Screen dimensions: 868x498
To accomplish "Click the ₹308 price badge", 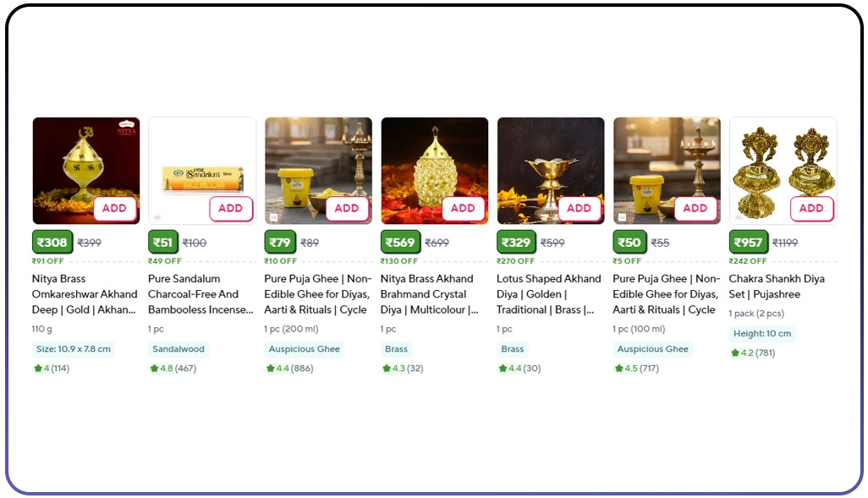I will pos(52,243).
